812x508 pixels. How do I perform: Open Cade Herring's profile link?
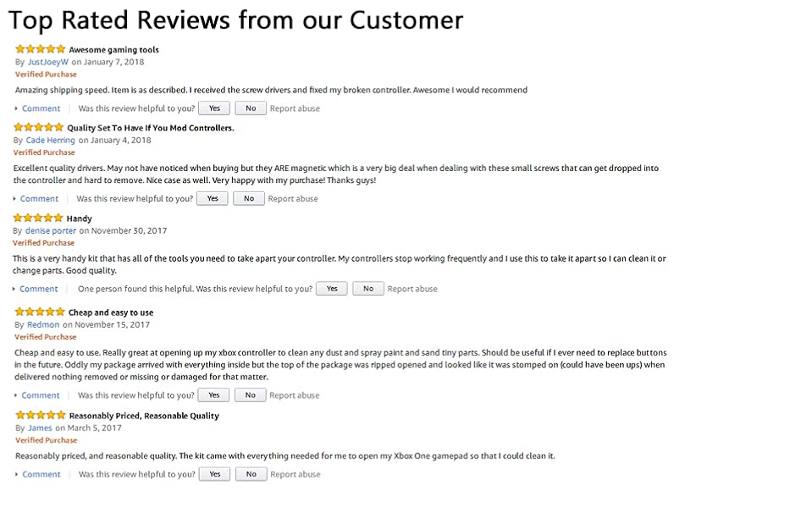tap(50, 140)
